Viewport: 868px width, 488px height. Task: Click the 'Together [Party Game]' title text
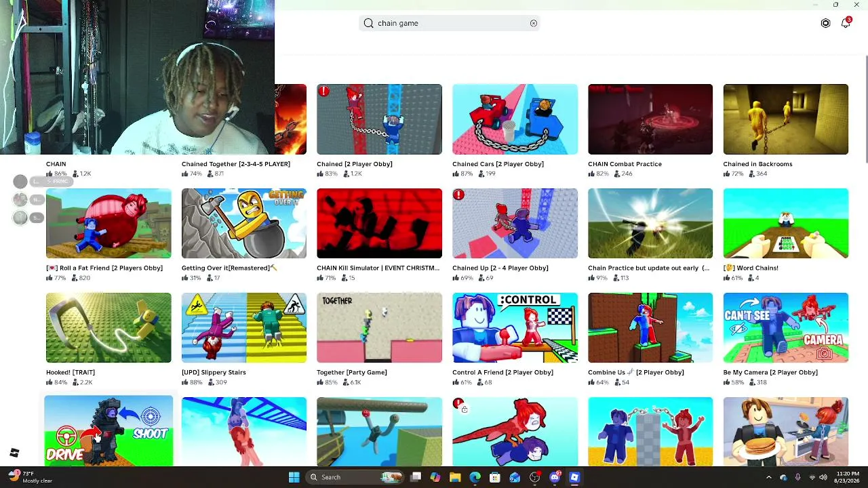coord(352,373)
